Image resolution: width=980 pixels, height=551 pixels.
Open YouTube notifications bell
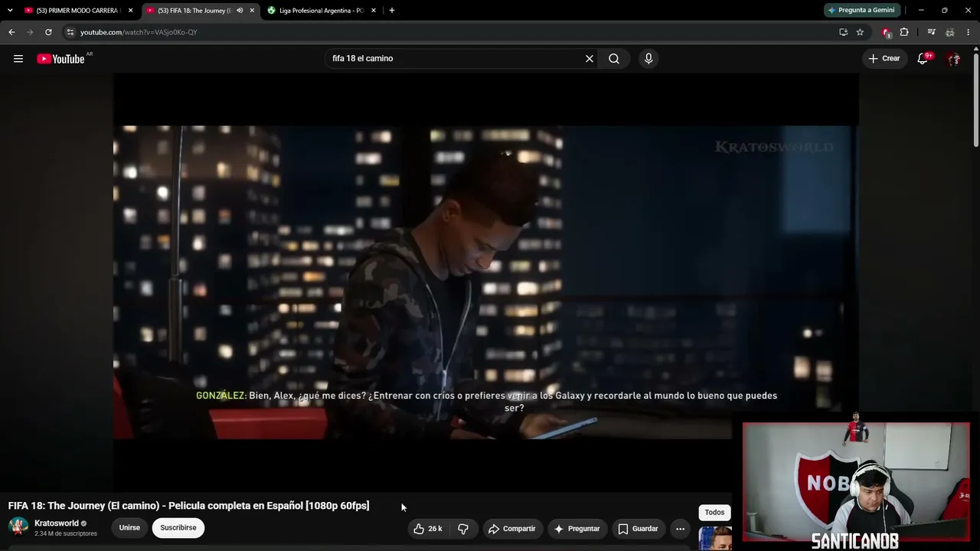[x=923, y=59]
